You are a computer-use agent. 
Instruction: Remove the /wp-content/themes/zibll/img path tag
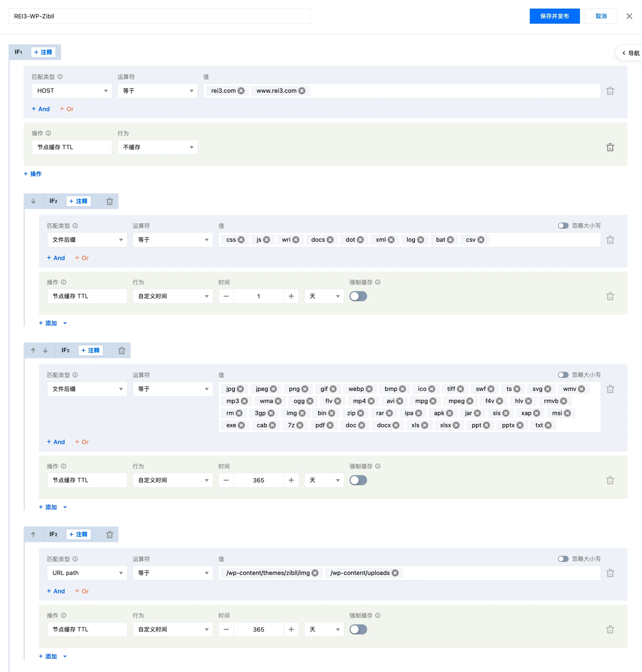pos(315,573)
